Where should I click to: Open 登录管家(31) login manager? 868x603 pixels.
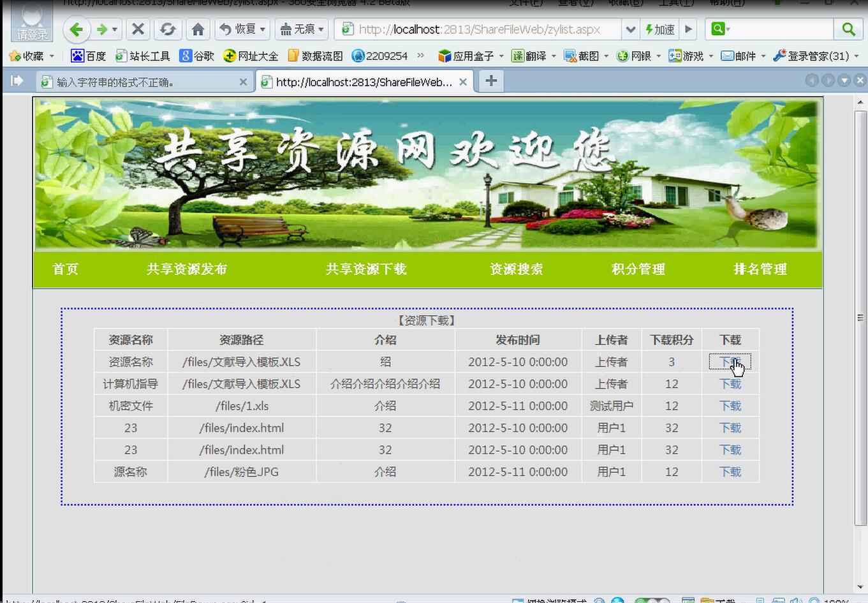coord(811,56)
